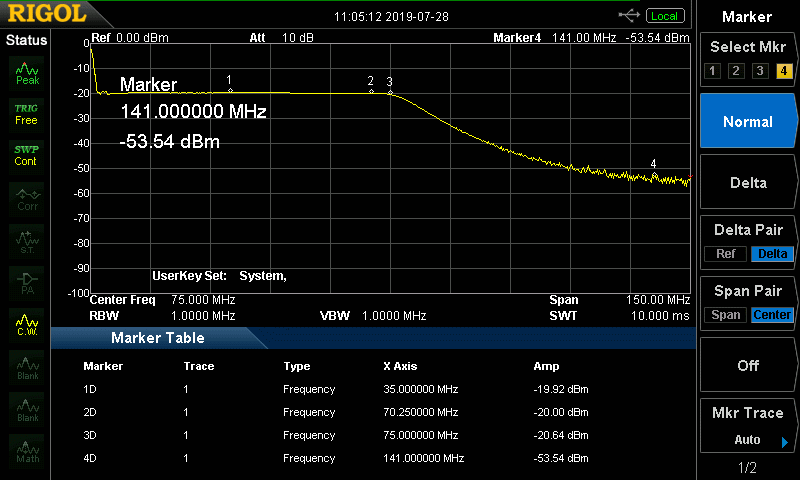This screenshot has height=480, width=800.
Task: Click the Marker Table panel header
Action: (x=158, y=338)
